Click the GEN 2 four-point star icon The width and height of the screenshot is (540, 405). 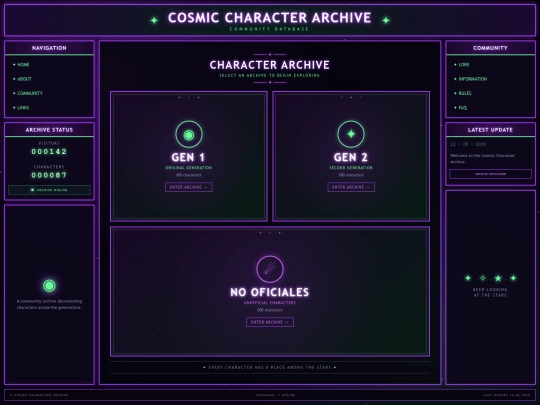click(351, 134)
